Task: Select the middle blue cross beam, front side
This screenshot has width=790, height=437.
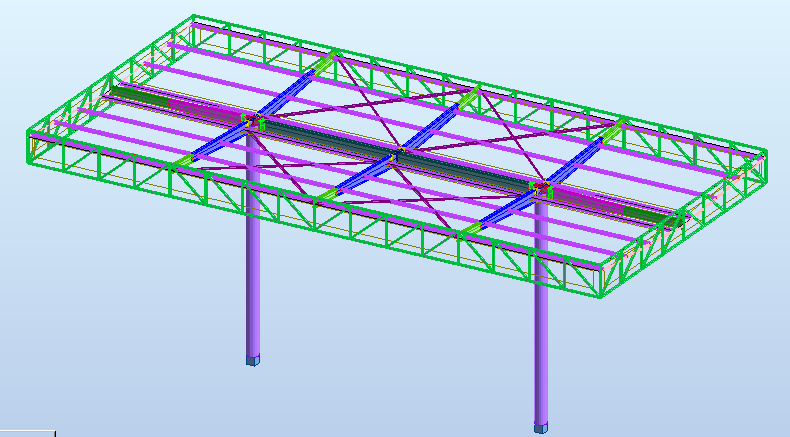Action: click(x=360, y=180)
